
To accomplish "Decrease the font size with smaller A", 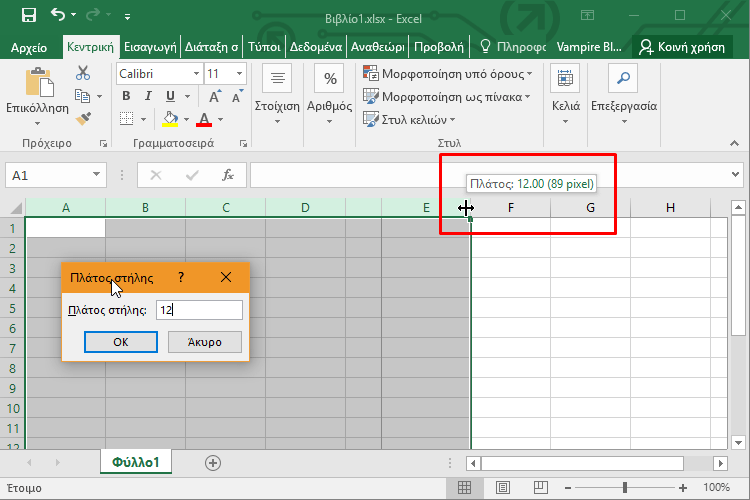I will point(237,96).
